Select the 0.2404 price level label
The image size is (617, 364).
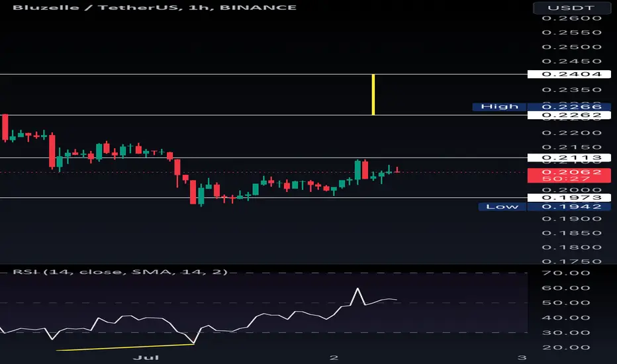[x=569, y=74]
